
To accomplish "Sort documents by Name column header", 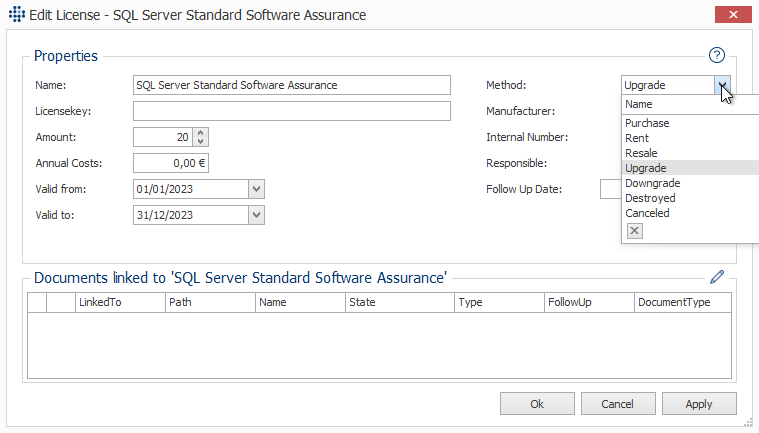I will point(300,302).
